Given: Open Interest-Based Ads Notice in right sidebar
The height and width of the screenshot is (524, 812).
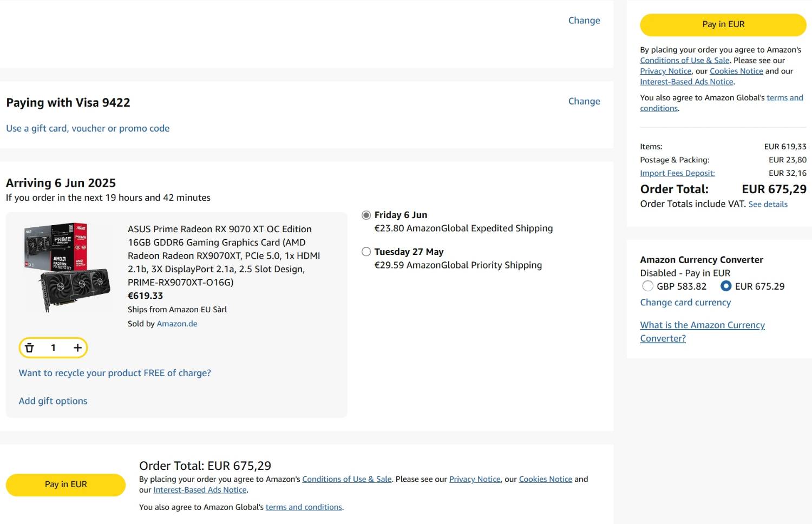Looking at the screenshot, I should coord(687,82).
